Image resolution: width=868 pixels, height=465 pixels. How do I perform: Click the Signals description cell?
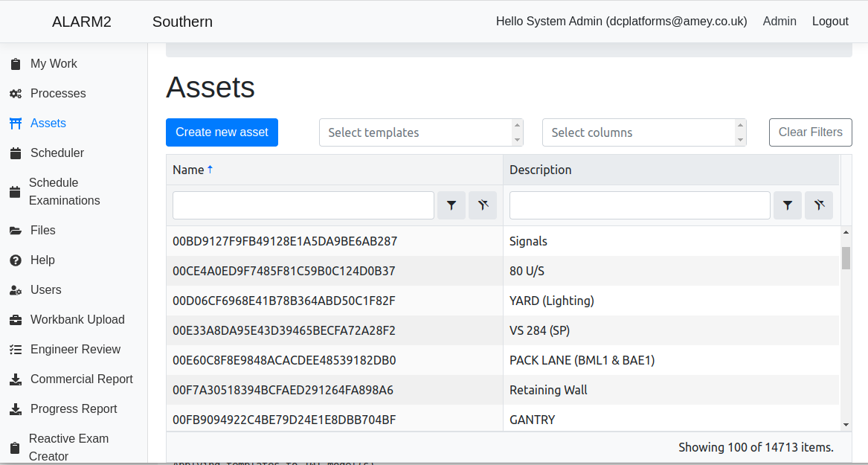(671, 241)
